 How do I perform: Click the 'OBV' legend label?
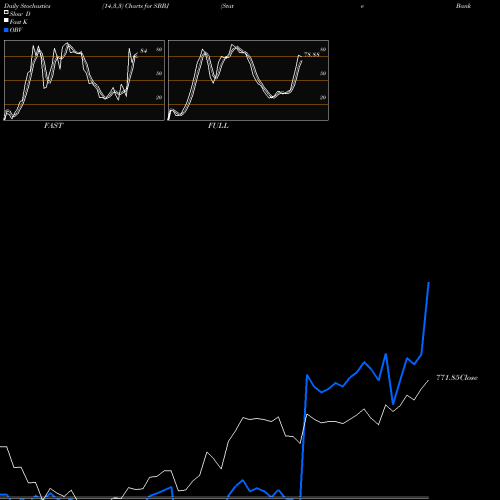tap(16, 30)
